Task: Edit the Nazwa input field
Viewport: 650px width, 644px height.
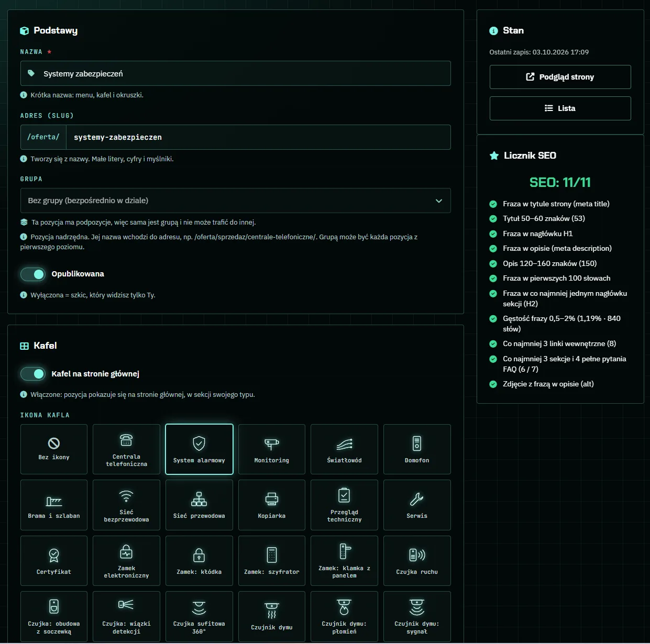Action: [x=236, y=73]
